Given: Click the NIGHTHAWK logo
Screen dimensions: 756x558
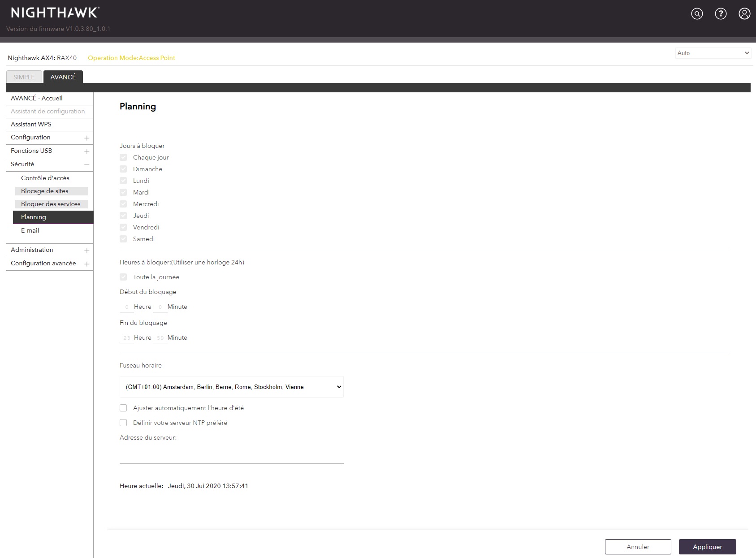Looking at the screenshot, I should click(55, 13).
